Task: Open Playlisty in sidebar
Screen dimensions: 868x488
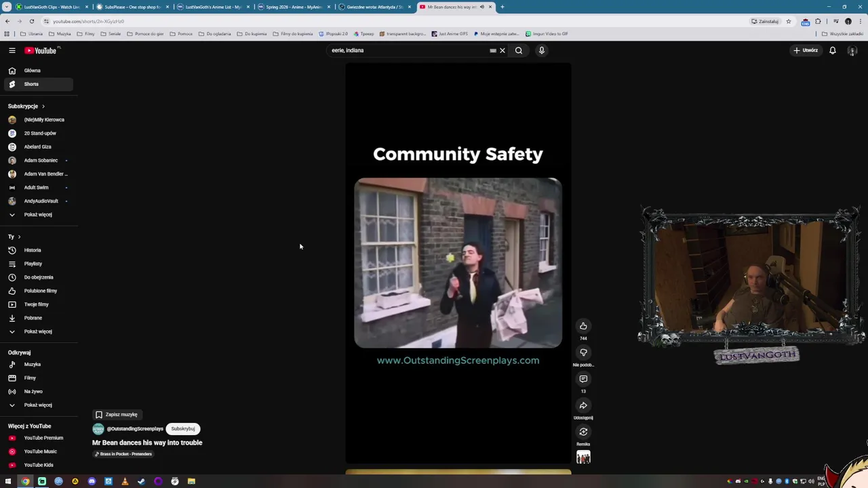Action: (39, 264)
